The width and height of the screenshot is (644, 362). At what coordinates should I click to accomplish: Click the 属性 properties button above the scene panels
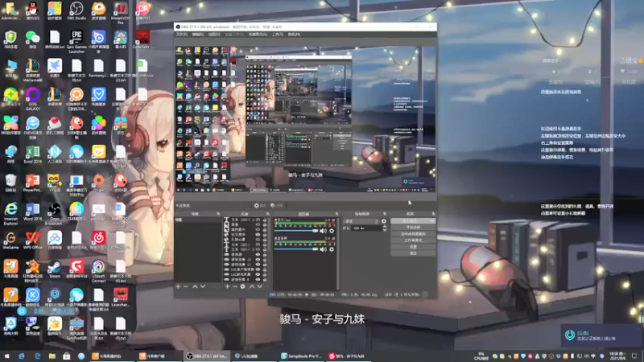(x=259, y=206)
